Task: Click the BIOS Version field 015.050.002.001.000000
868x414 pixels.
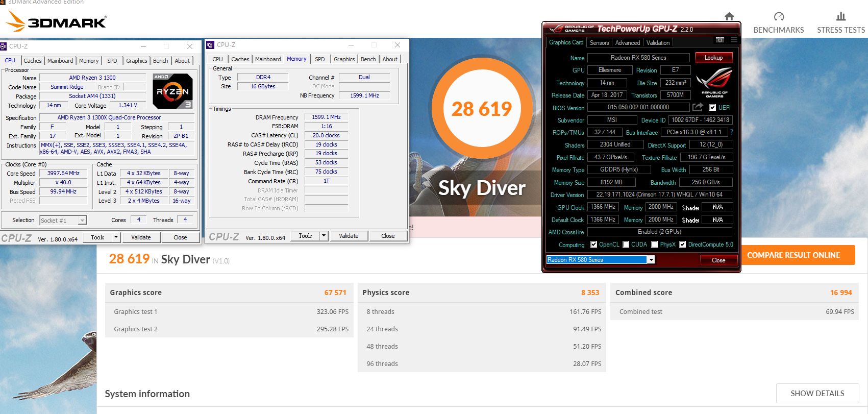Action: point(638,107)
